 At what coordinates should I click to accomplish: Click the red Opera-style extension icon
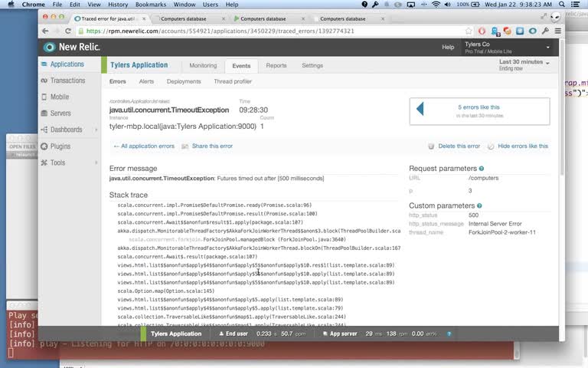point(482,31)
